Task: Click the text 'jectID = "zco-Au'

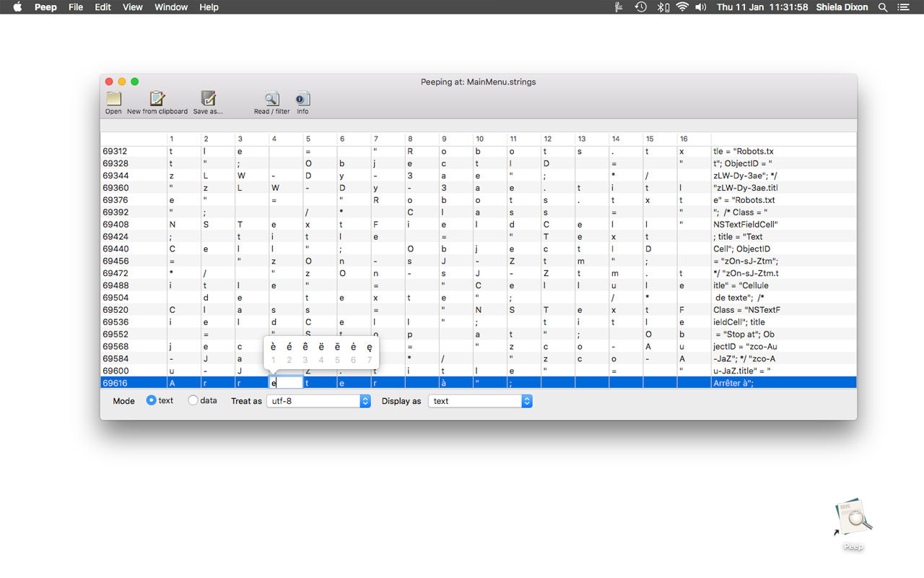Action: [x=746, y=346]
